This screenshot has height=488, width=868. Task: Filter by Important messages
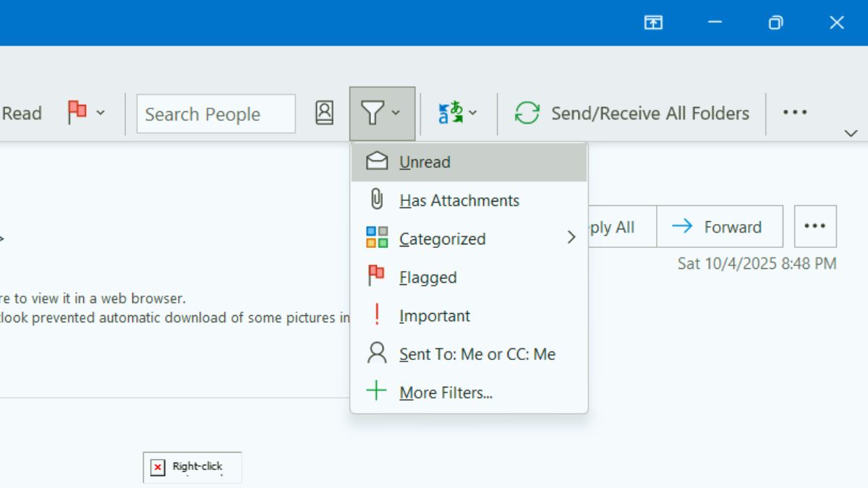tap(434, 316)
